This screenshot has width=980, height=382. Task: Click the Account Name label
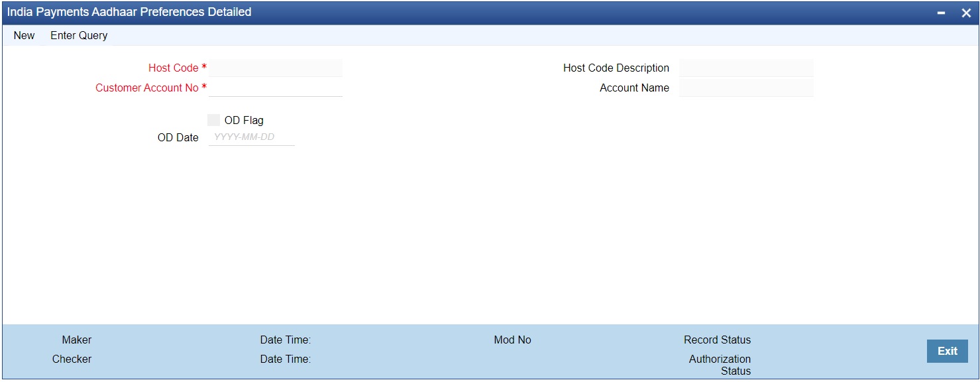635,88
